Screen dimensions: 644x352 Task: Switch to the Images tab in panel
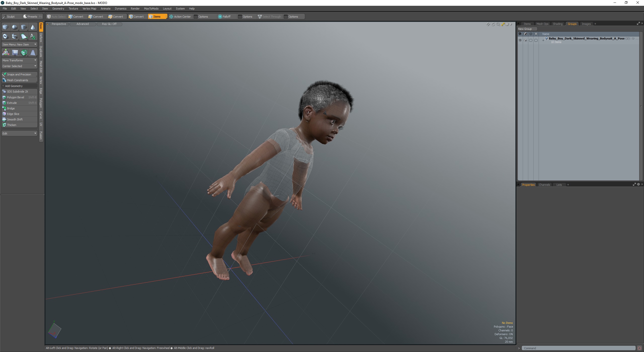[586, 24]
